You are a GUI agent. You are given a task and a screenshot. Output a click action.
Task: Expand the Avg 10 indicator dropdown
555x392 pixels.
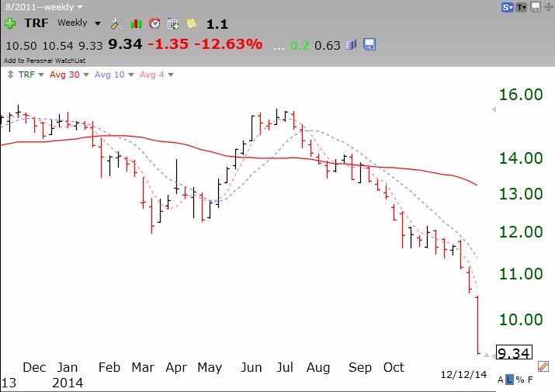point(131,75)
